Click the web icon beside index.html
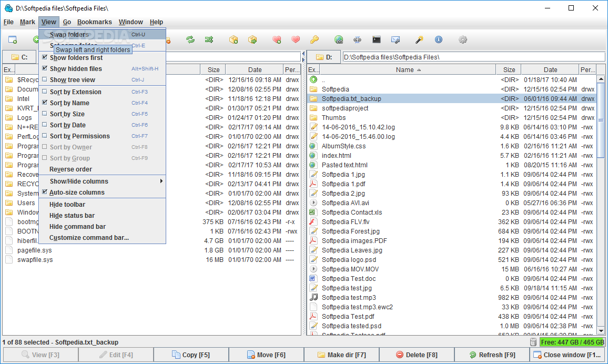Image resolution: width=608 pixels, height=364 pixels. click(313, 156)
